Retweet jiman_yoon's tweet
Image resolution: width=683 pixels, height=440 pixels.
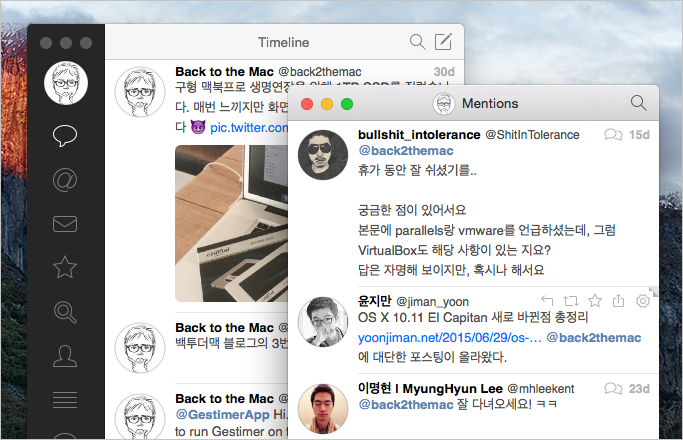pyautogui.click(x=571, y=301)
